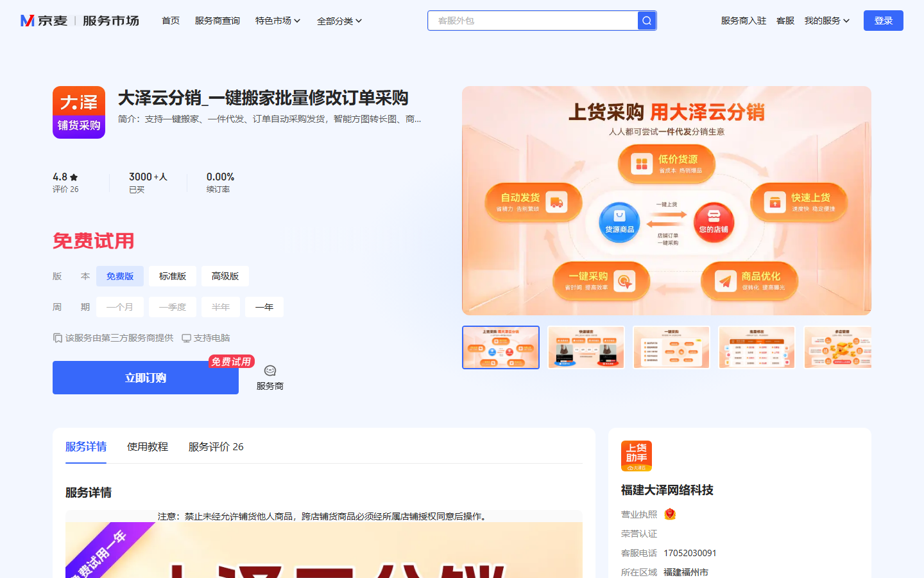Click the 低价货源 icon in banner
The height and width of the screenshot is (578, 924).
pyautogui.click(x=642, y=164)
